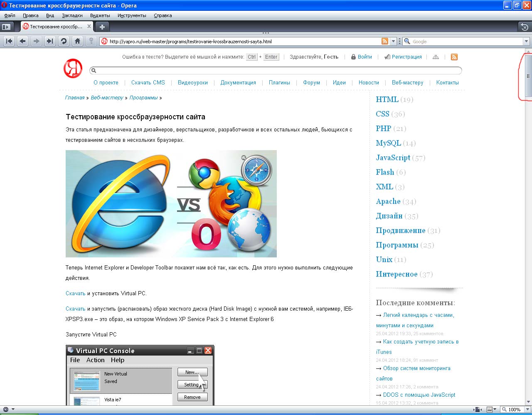This screenshot has width=532, height=415.
Task: Toggle the Opera side panel button
Action: [x=6, y=27]
